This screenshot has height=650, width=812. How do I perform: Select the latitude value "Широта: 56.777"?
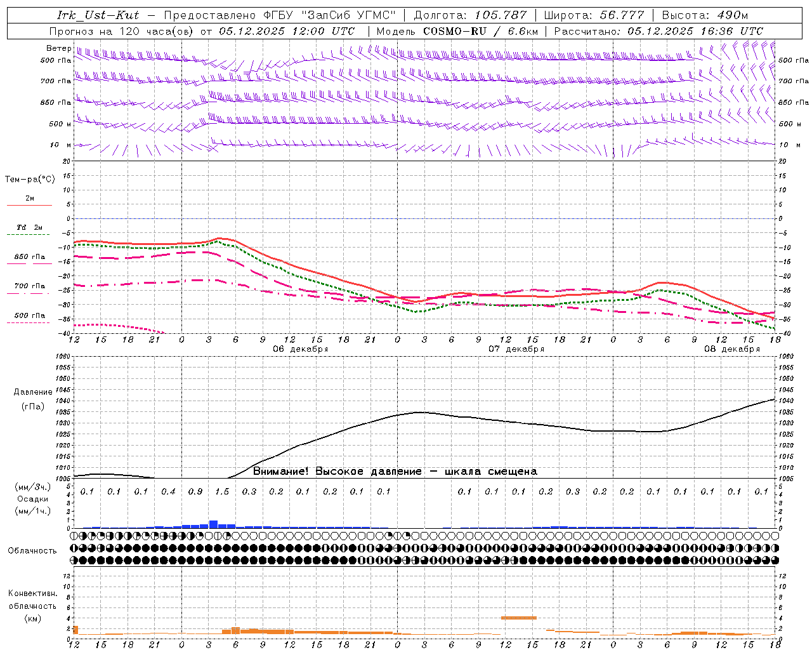pyautogui.click(x=594, y=15)
